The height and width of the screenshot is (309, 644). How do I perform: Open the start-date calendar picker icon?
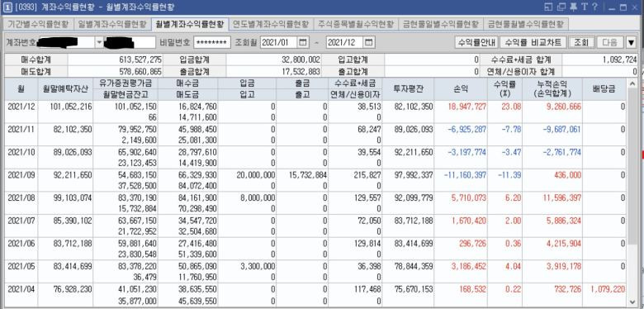303,42
